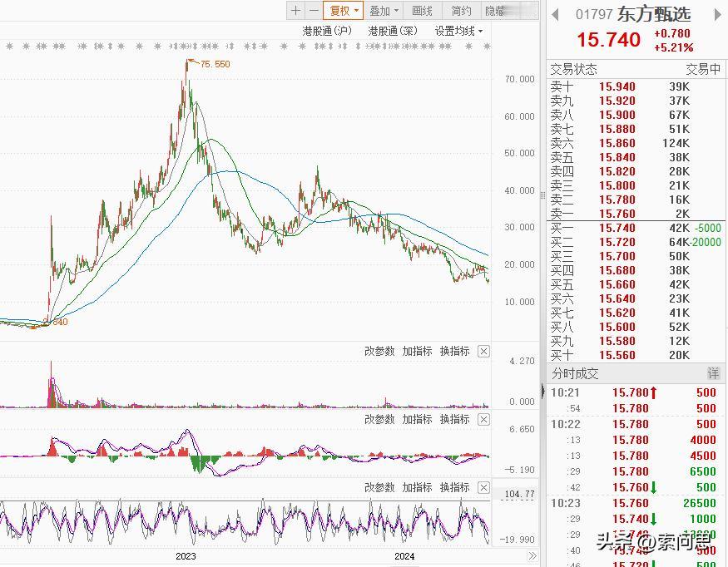The image size is (728, 567).
Task: Open 详 details for 分时成交
Action: point(713,373)
